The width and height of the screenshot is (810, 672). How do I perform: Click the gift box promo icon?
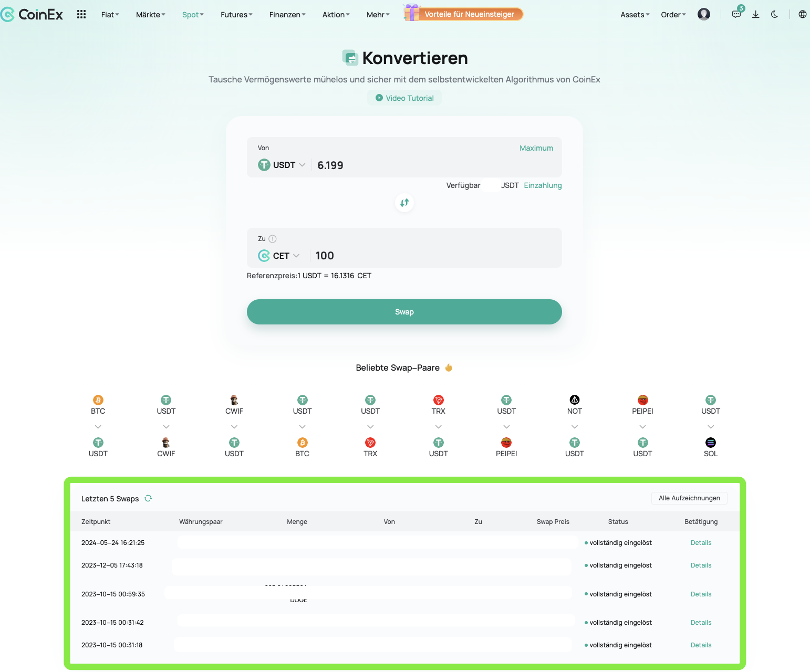412,13
